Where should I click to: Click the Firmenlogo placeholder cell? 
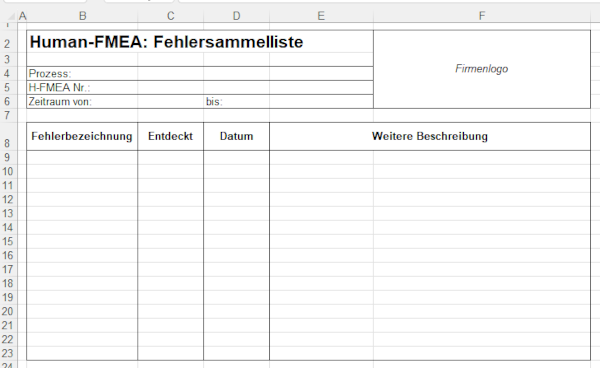(x=482, y=69)
